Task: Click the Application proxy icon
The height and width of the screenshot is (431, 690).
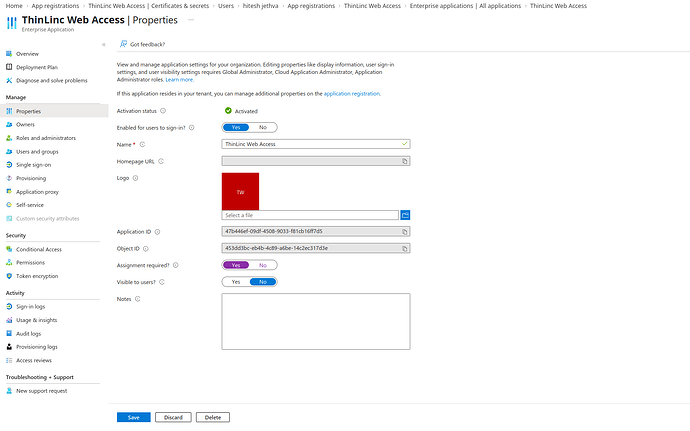Action: [x=9, y=192]
